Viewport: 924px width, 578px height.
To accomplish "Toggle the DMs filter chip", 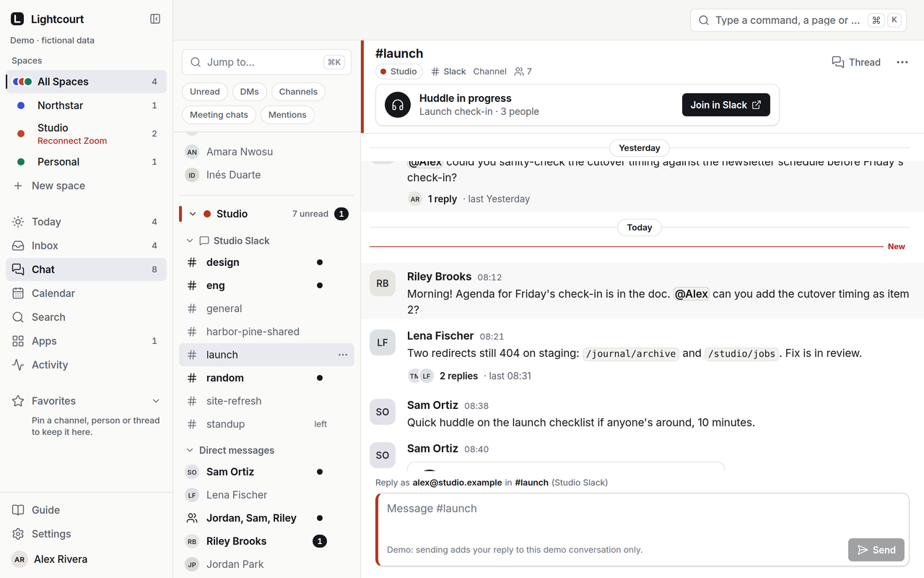I will tap(250, 92).
